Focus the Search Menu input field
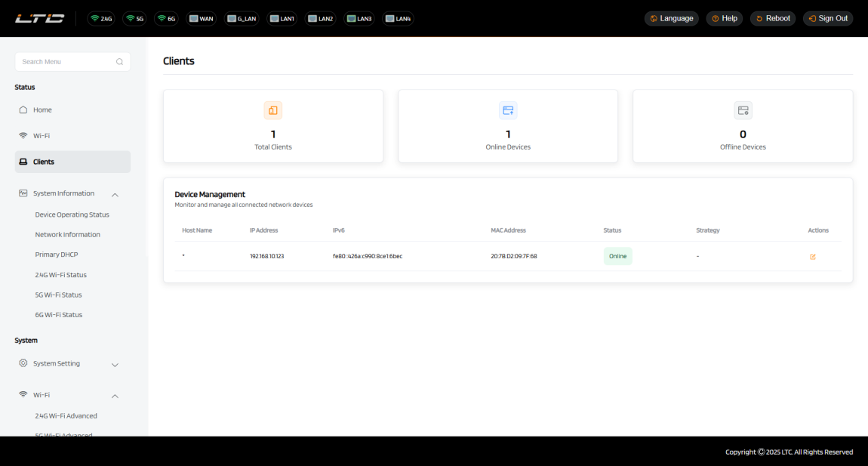This screenshot has height=466, width=868. point(64,62)
